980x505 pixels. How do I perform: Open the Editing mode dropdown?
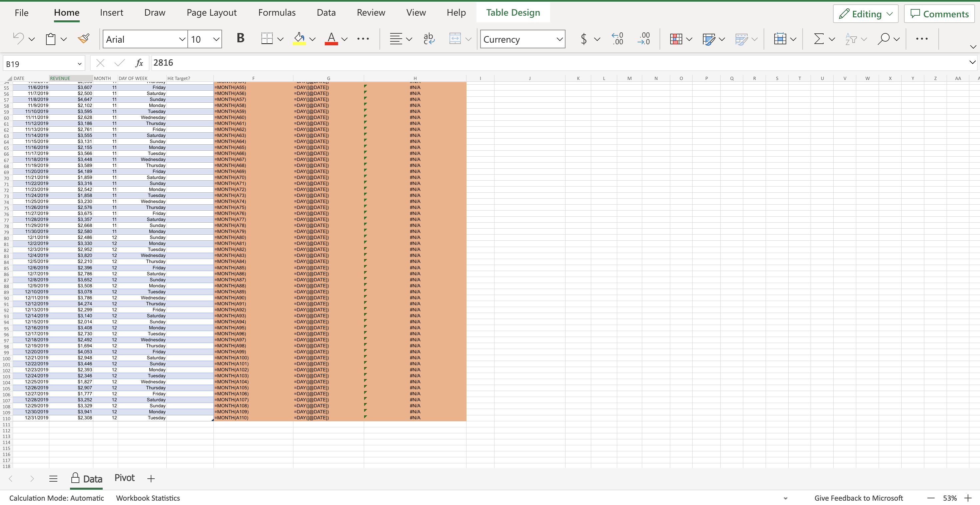[x=866, y=14]
